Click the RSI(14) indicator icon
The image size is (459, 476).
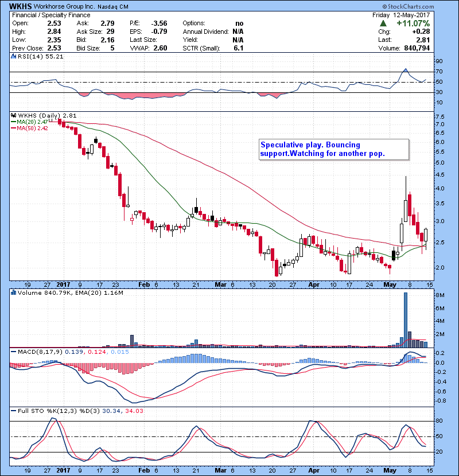click(13, 56)
